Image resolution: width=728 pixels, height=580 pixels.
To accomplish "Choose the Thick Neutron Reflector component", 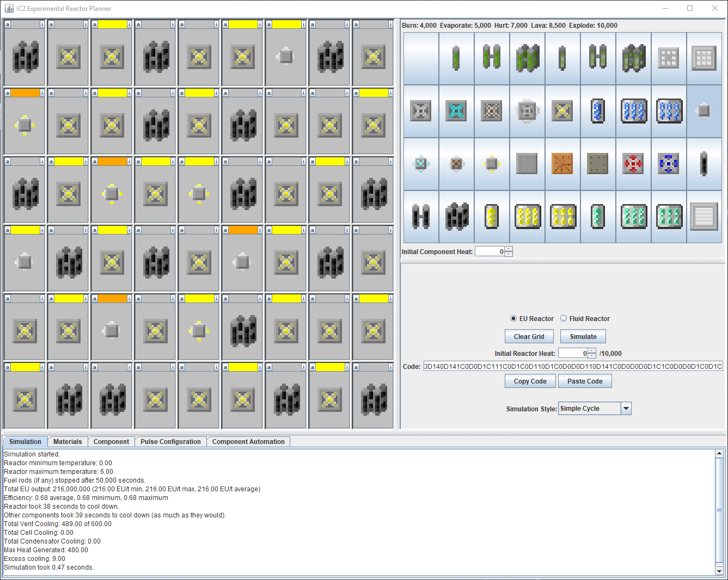I will point(704,58).
